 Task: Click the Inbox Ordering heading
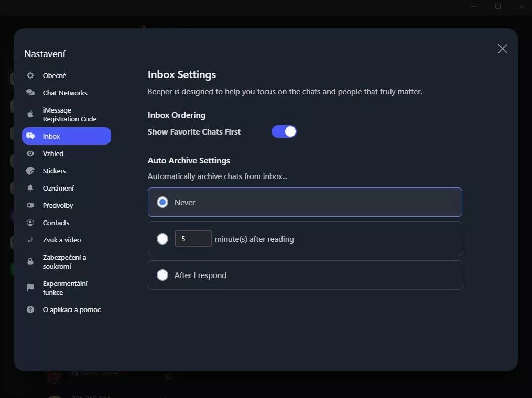coord(177,115)
